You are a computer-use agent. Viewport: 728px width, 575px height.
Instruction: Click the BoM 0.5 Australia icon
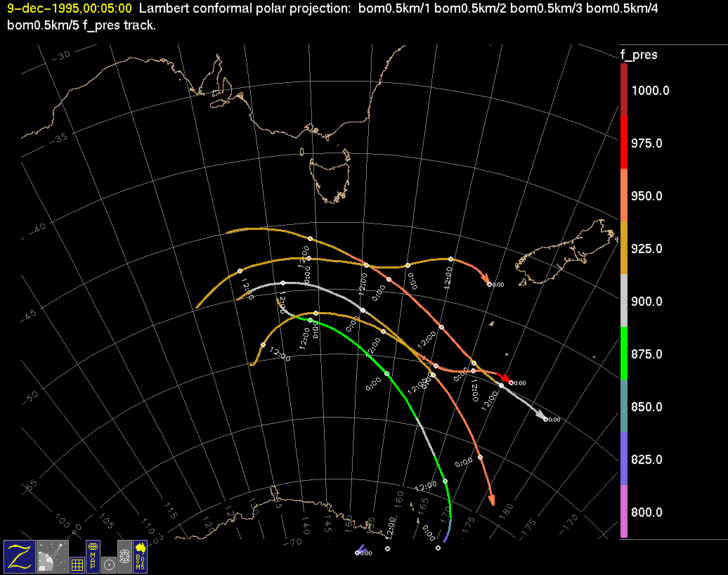coord(141,555)
